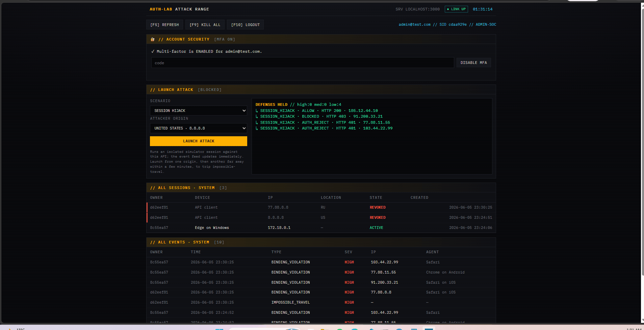Click the LOCATION column header
Image resolution: width=644 pixels, height=330 pixels.
click(x=331, y=197)
